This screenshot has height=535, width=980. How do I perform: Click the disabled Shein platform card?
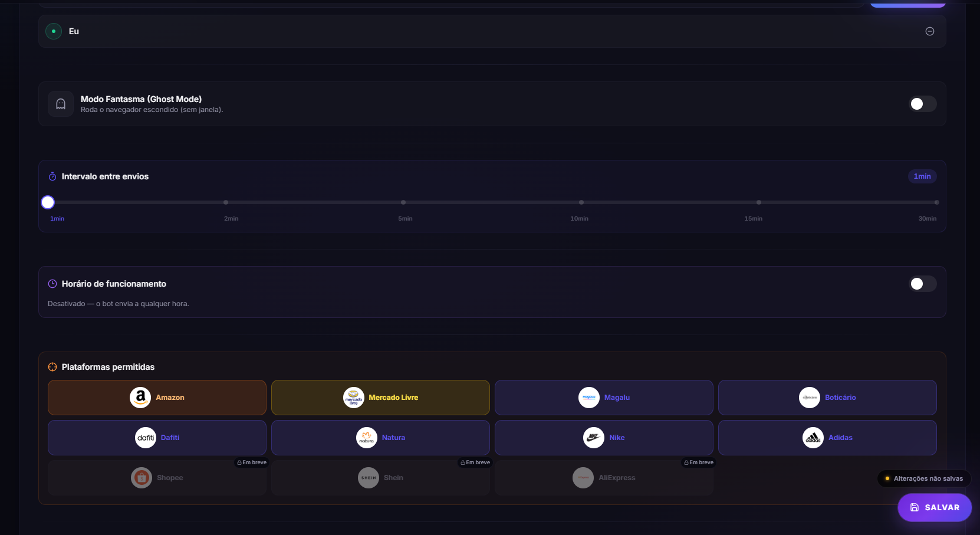380,478
